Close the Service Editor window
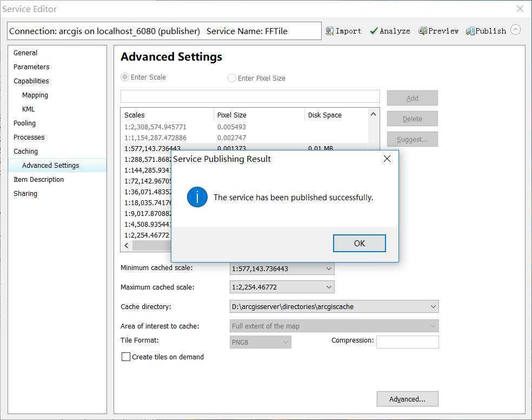 [520, 9]
